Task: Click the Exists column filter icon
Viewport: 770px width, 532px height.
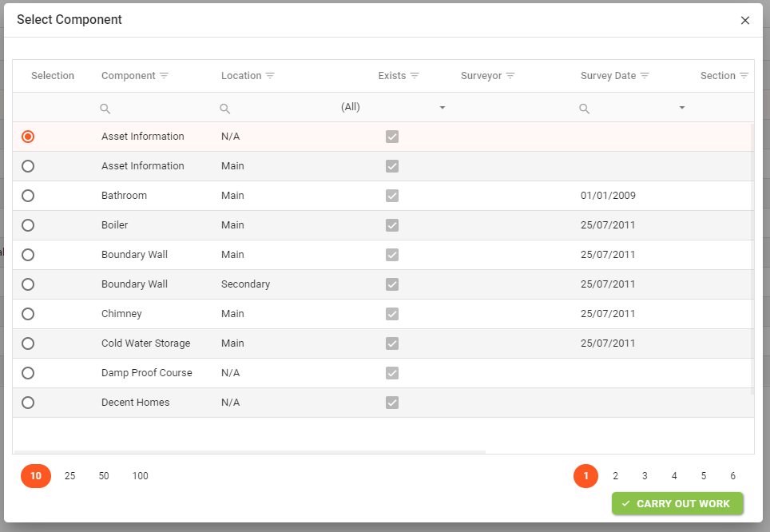Action: pos(415,76)
